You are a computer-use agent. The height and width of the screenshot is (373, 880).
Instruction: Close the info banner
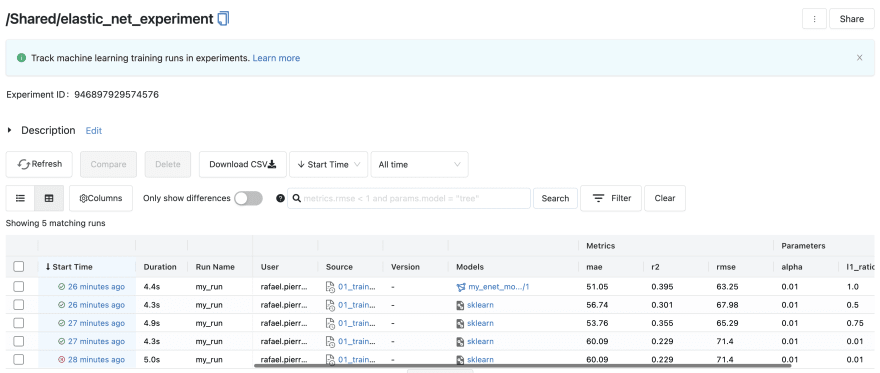tap(859, 58)
